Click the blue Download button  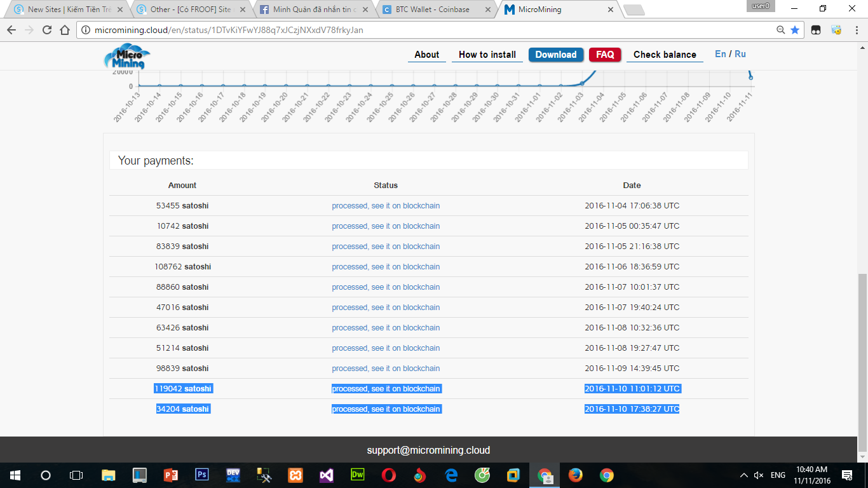pyautogui.click(x=556, y=55)
